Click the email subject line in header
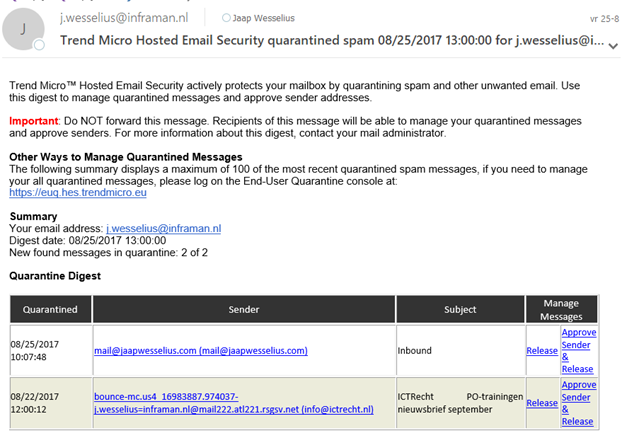Screen dimensions: 627x438 (332, 41)
